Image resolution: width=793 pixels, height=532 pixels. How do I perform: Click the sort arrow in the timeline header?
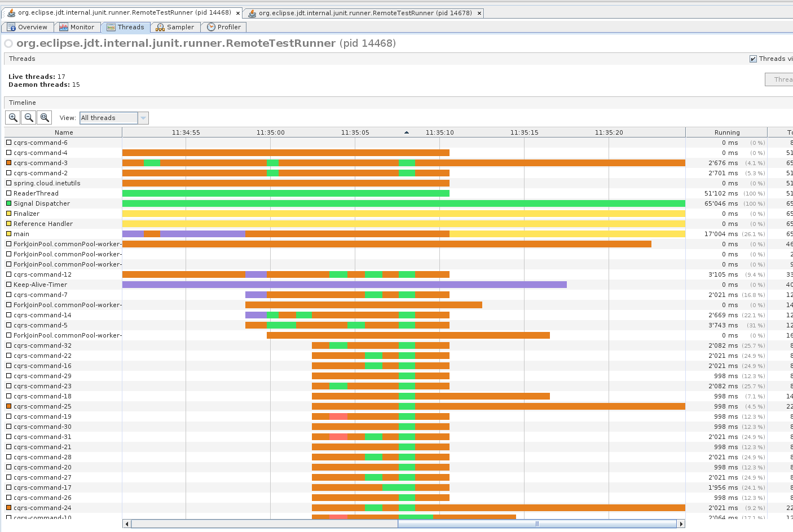coord(407,132)
